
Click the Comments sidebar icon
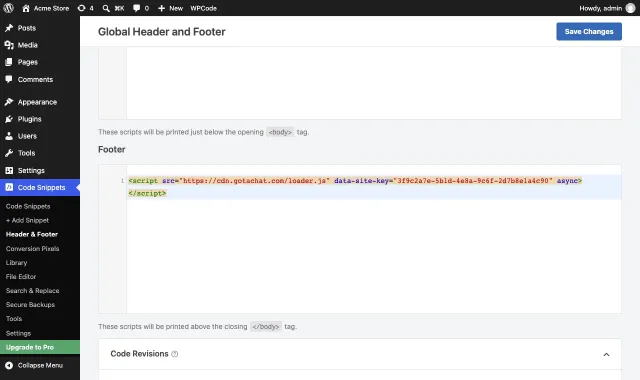[9, 79]
